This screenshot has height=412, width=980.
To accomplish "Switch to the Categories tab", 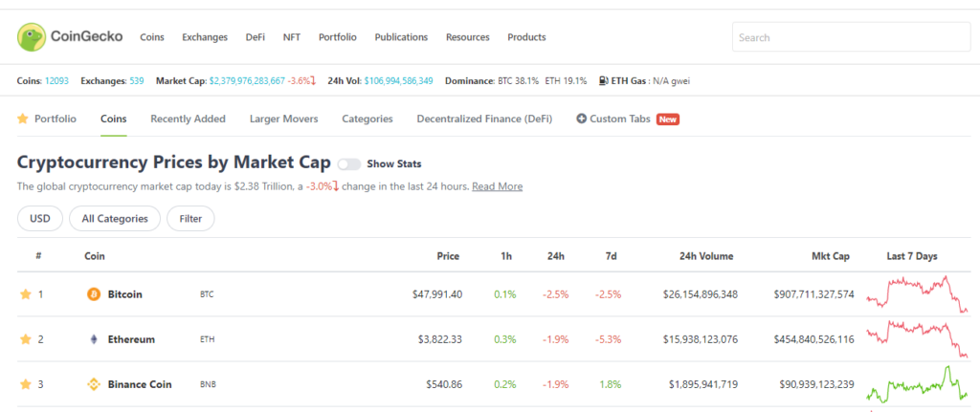I will click(x=367, y=119).
